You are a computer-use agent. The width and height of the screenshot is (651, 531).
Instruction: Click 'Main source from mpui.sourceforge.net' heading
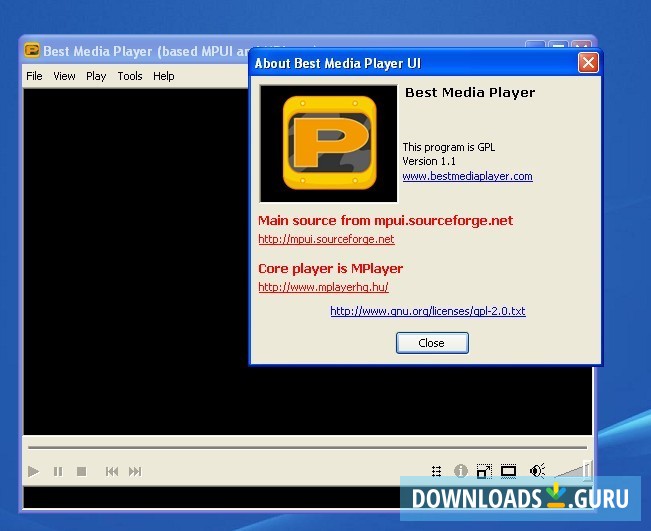(x=385, y=220)
